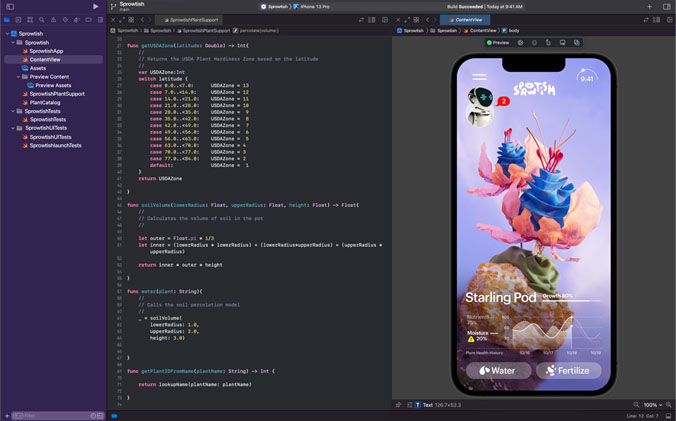Viewport: 676px width, 421px height.
Task: Collapse the SprowtishUITests group
Action: pyautogui.click(x=13, y=128)
